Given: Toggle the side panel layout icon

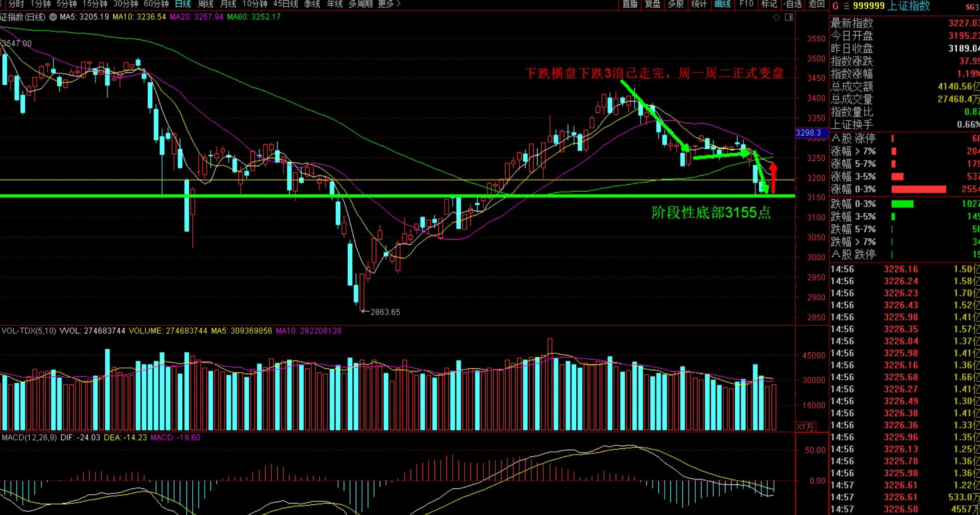Looking at the screenshot, I should click(789, 17).
